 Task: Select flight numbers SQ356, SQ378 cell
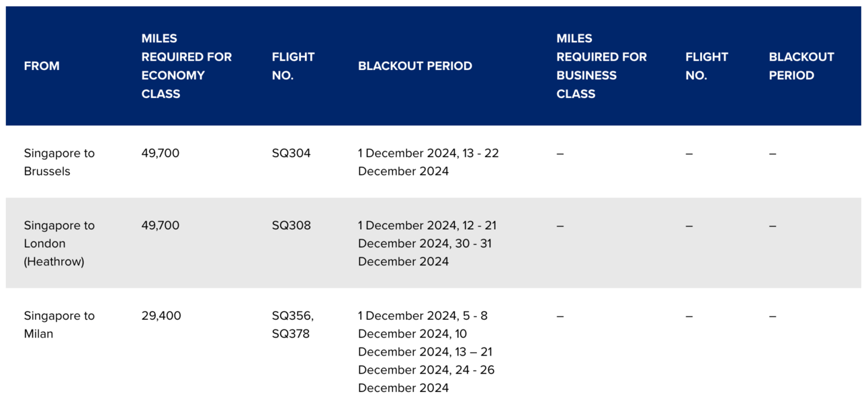click(x=293, y=325)
